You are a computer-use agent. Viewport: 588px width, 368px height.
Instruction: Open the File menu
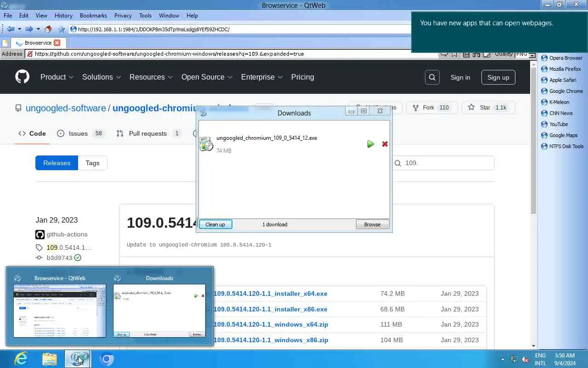pyautogui.click(x=8, y=15)
